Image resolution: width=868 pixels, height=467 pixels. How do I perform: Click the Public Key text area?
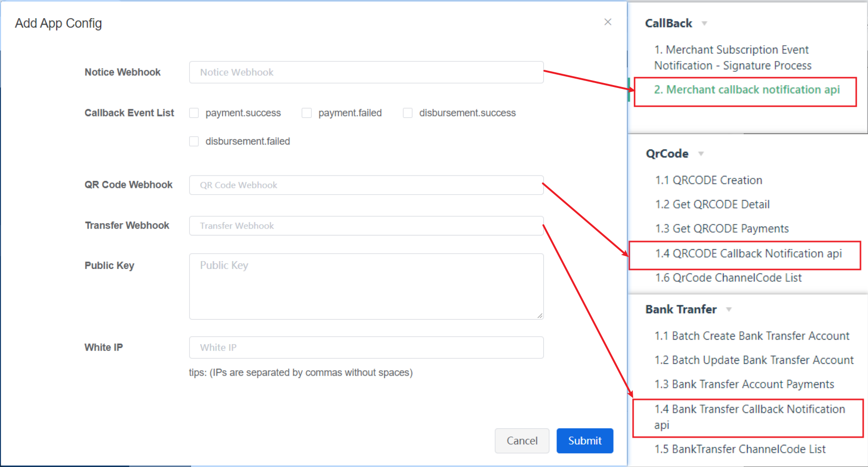click(366, 286)
